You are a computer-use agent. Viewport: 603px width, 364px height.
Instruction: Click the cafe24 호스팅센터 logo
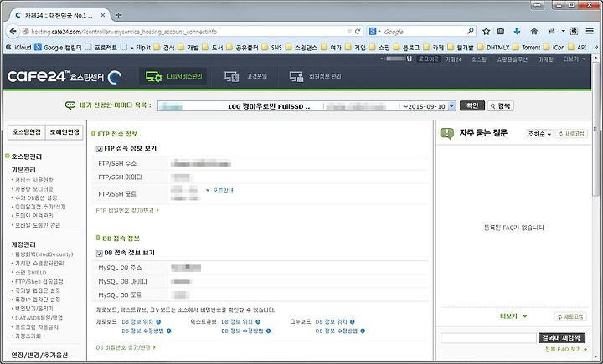click(x=64, y=76)
